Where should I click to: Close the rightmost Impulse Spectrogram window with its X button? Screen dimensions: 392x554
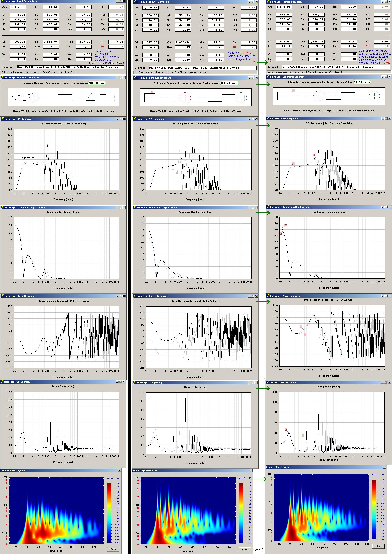pyautogui.click(x=384, y=467)
